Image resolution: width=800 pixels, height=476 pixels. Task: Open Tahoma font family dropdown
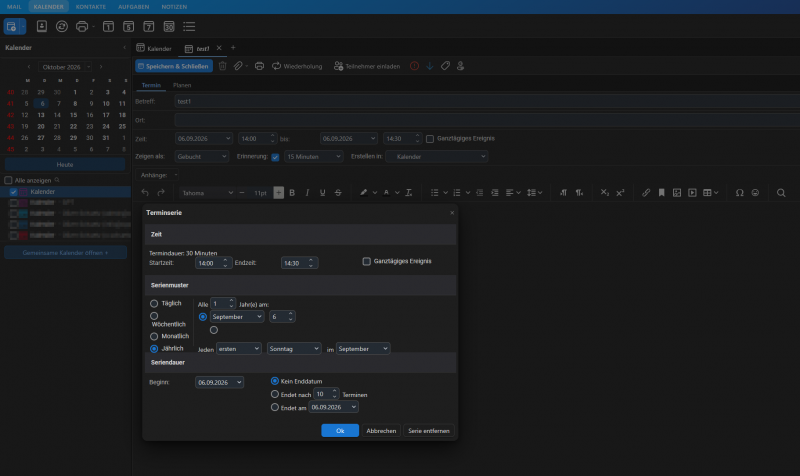207,193
